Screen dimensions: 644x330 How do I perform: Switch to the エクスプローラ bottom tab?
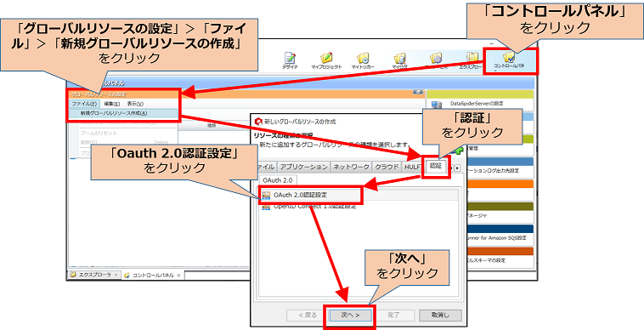pyautogui.click(x=94, y=275)
